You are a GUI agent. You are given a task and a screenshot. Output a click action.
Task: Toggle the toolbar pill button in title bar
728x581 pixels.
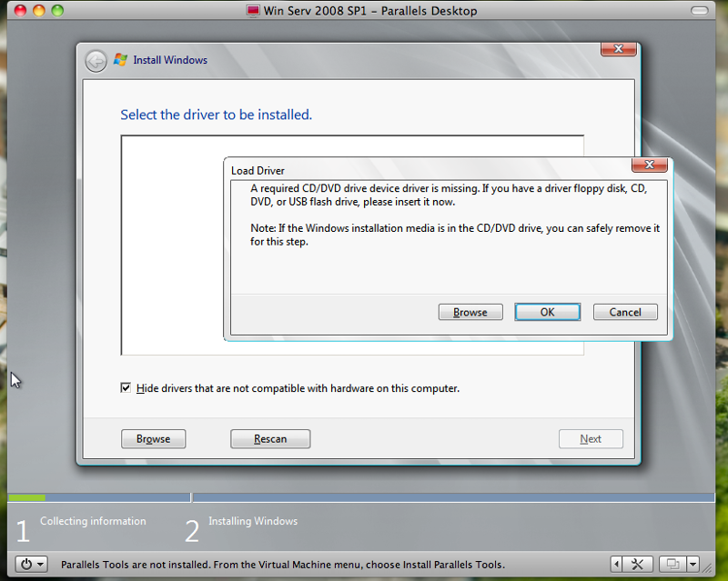point(699,11)
